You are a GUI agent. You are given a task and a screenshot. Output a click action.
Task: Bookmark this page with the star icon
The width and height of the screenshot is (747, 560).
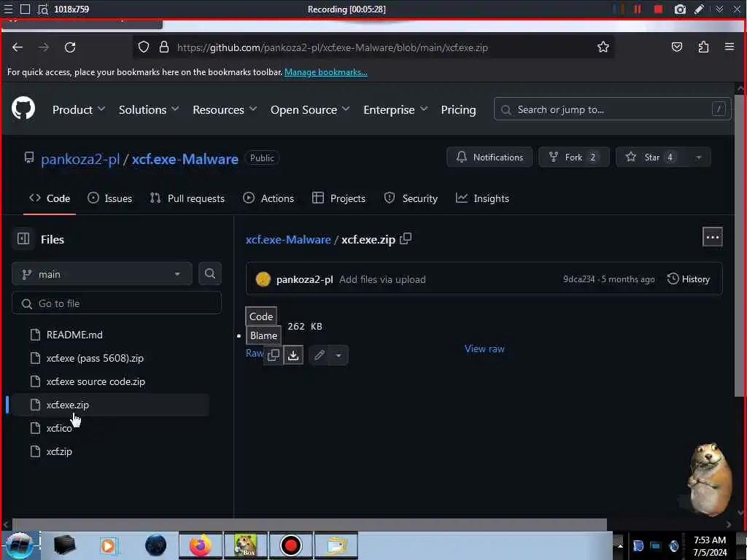[x=603, y=47]
